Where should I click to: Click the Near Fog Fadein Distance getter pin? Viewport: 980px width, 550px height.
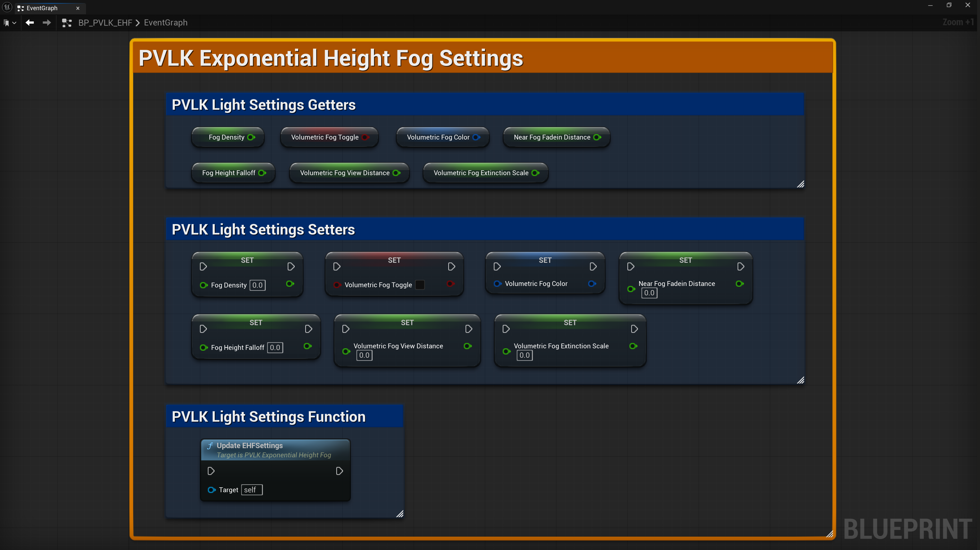click(x=597, y=137)
